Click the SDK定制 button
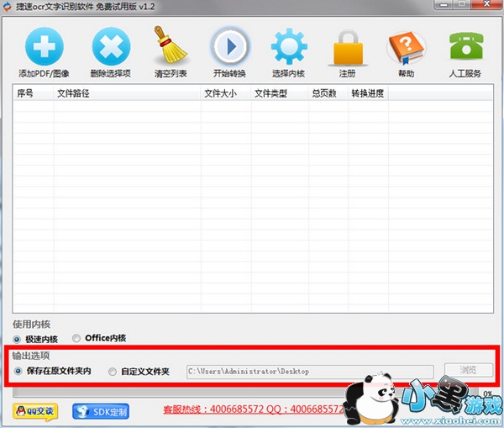Viewport: 504px width, 428px height. coord(101,411)
